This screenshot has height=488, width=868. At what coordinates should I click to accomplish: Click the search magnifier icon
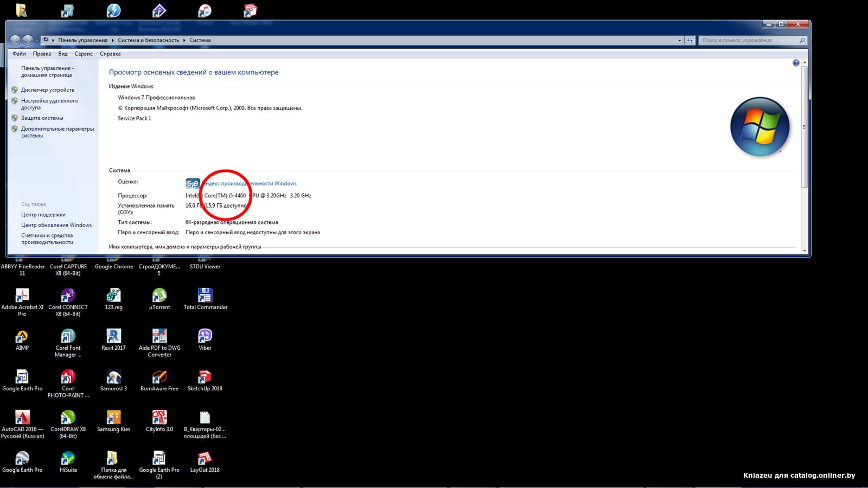pyautogui.click(x=802, y=40)
